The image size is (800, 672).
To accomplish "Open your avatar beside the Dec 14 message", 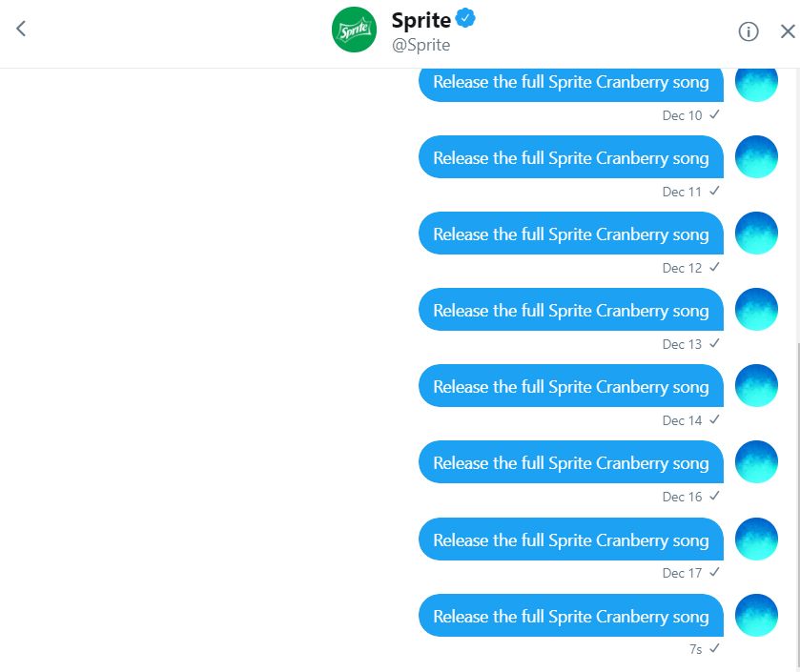I will pos(756,385).
